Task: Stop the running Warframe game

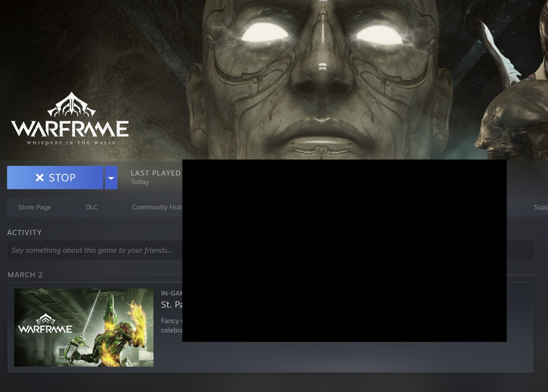Action: point(55,178)
